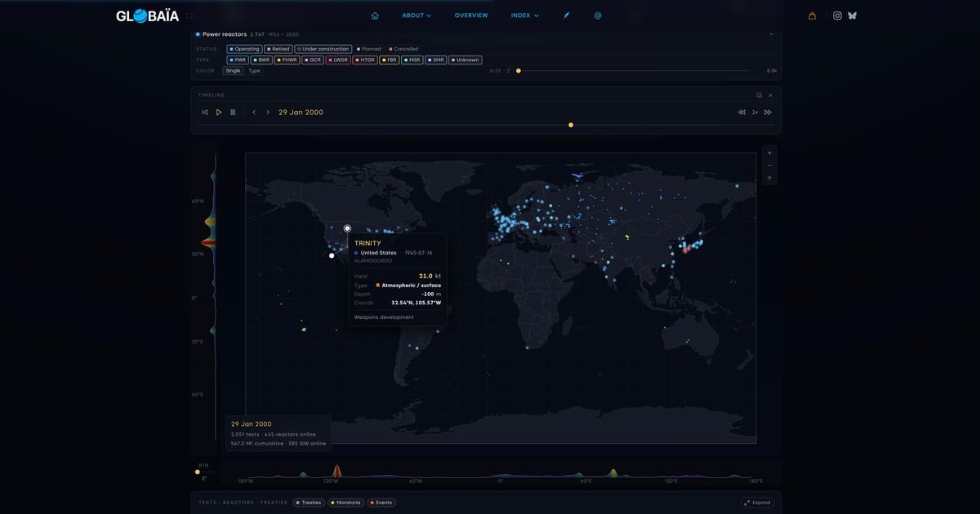Viewport: 980px width, 514px height.
Task: Slow down timeline playback speed
Action: click(x=742, y=113)
